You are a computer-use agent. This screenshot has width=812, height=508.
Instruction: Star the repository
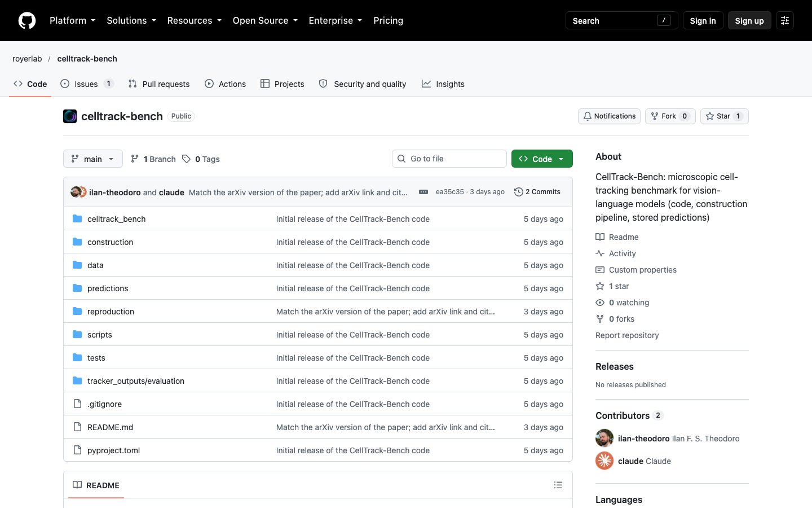point(724,116)
